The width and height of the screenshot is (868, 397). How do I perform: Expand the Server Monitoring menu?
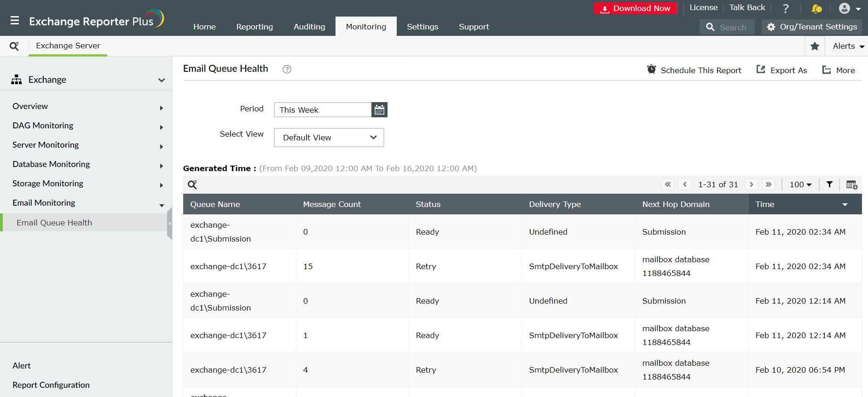[x=162, y=147]
